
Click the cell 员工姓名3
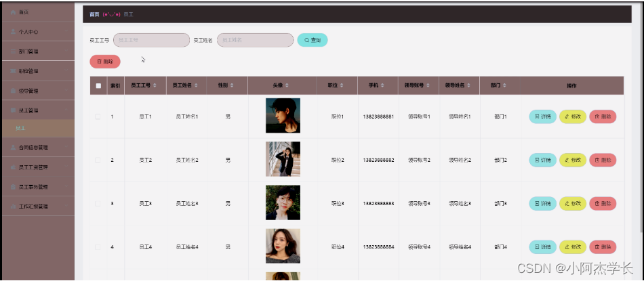(x=187, y=203)
